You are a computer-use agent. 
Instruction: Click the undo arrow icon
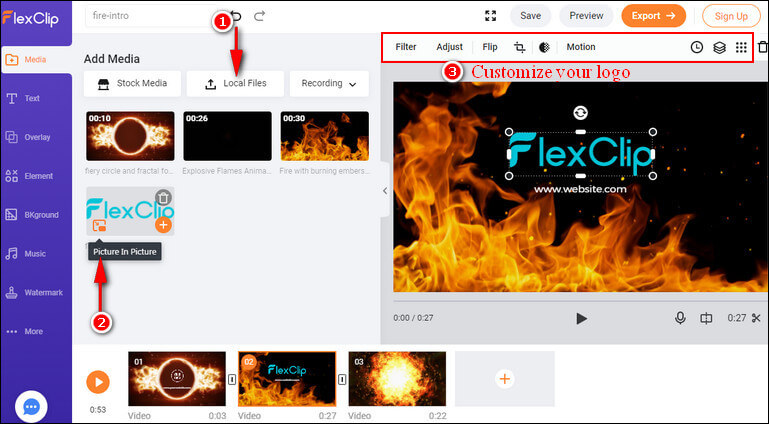point(236,16)
